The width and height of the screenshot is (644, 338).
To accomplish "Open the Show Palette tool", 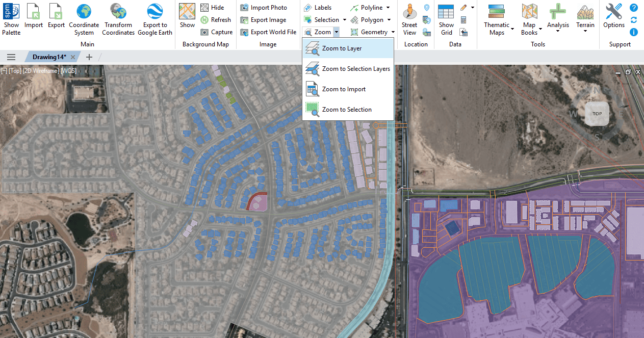I will click(x=11, y=19).
